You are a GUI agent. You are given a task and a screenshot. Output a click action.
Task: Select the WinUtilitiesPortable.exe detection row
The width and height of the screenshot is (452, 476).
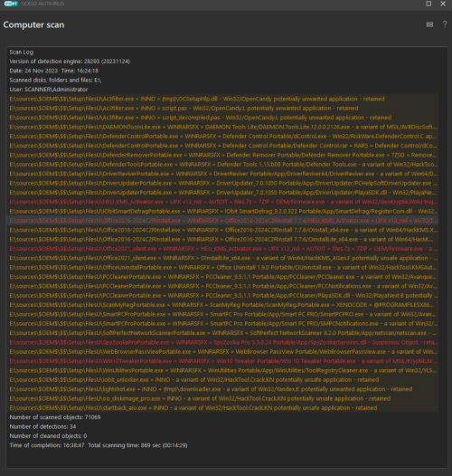(x=222, y=371)
